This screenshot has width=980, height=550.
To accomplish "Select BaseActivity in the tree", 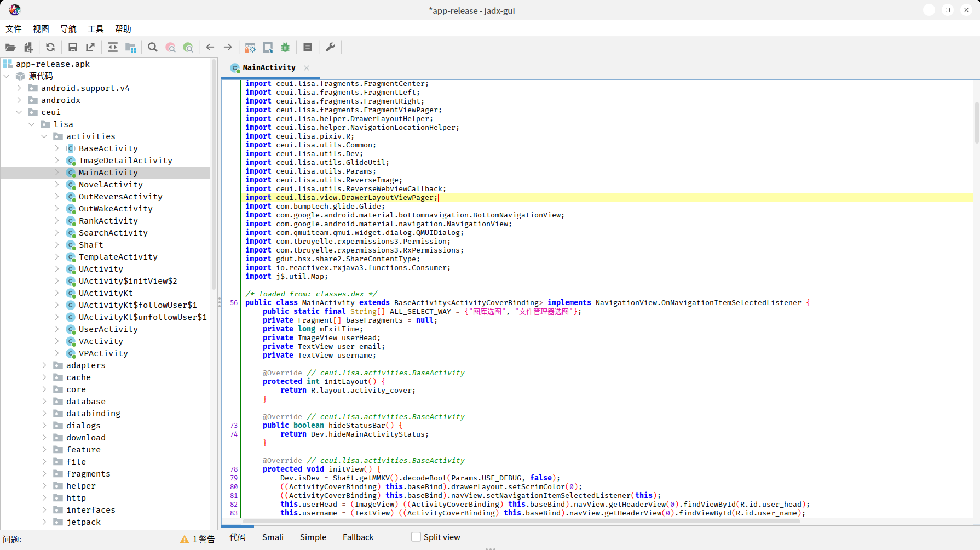I will pyautogui.click(x=108, y=148).
